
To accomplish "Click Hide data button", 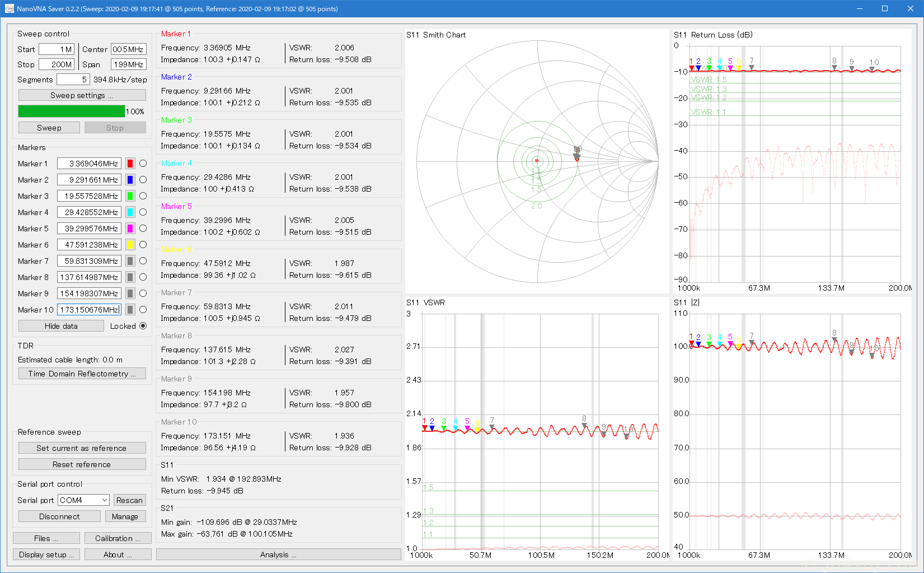I will point(61,326).
